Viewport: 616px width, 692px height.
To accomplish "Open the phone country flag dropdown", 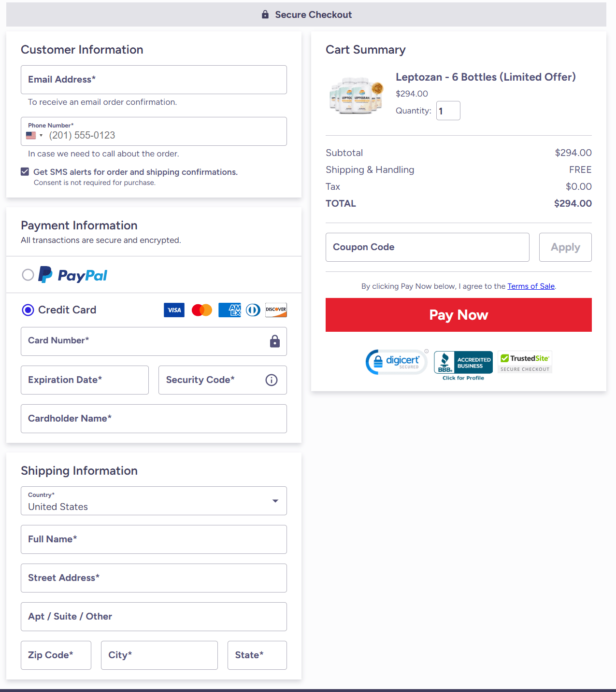I will pyautogui.click(x=34, y=136).
